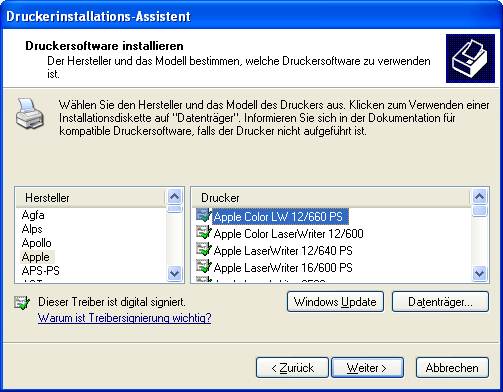Click the printer icon in the header banner
This screenshot has height=392, width=503.
470,58
